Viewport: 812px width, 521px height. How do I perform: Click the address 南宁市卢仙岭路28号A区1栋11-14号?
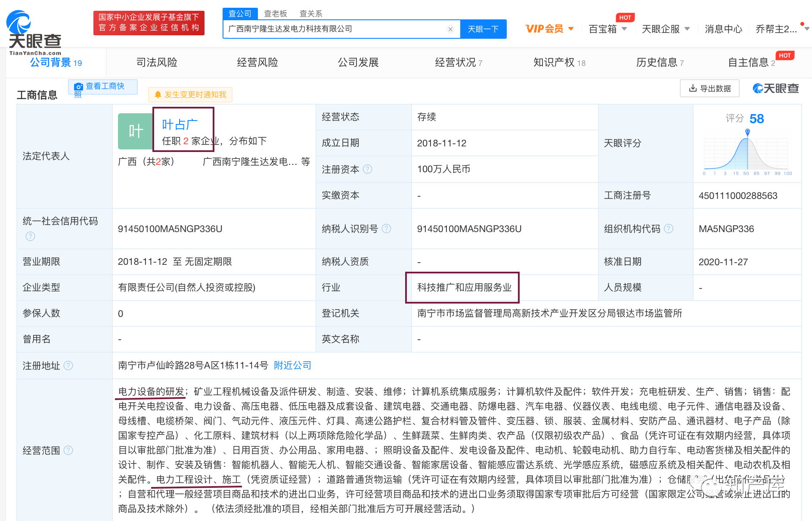coord(193,366)
